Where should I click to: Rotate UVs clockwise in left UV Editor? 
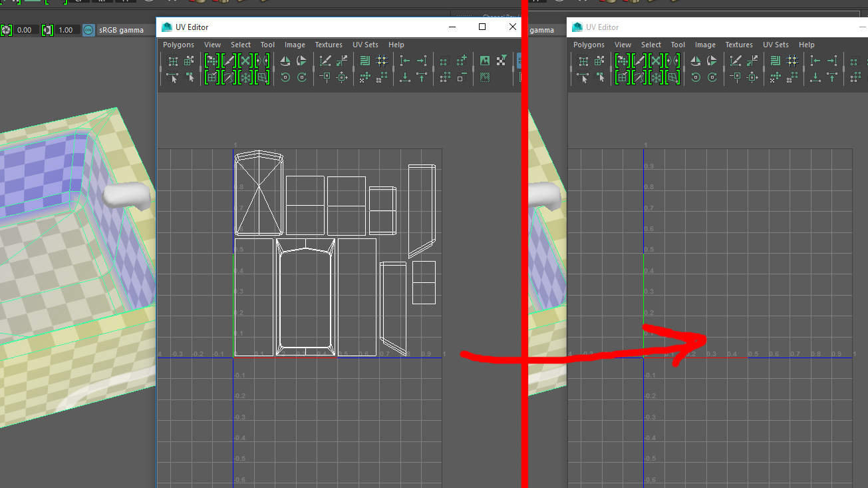click(301, 77)
